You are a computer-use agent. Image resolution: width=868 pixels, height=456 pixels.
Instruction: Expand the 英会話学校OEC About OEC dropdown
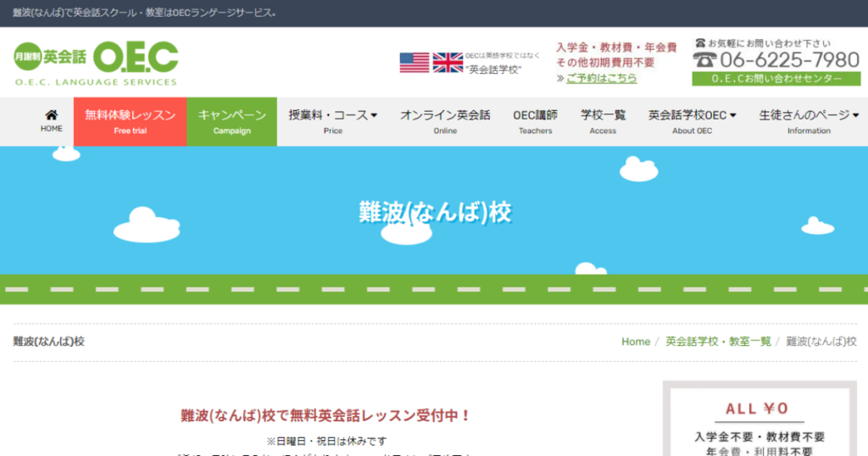click(692, 122)
